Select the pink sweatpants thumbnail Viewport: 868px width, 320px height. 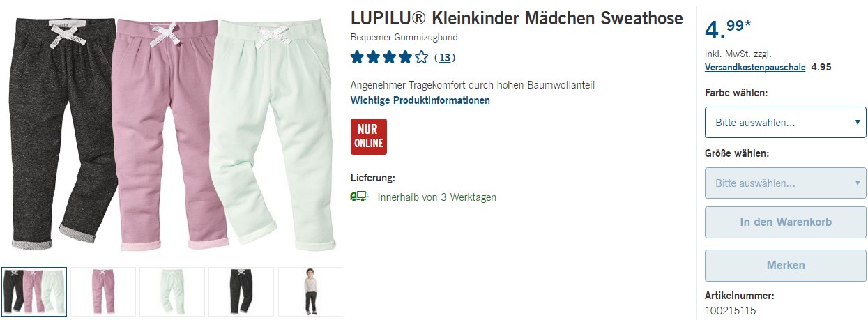[x=103, y=291]
